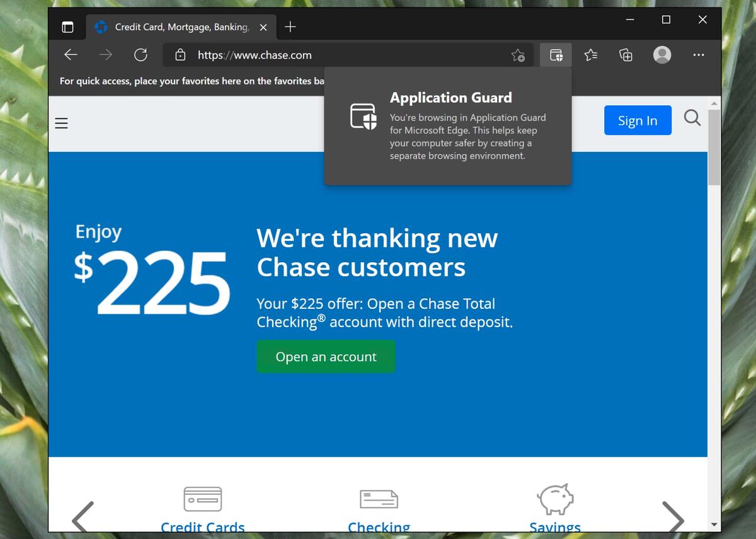The height and width of the screenshot is (539, 756).
Task: Open Chase hamburger navigation menu
Action: [61, 123]
